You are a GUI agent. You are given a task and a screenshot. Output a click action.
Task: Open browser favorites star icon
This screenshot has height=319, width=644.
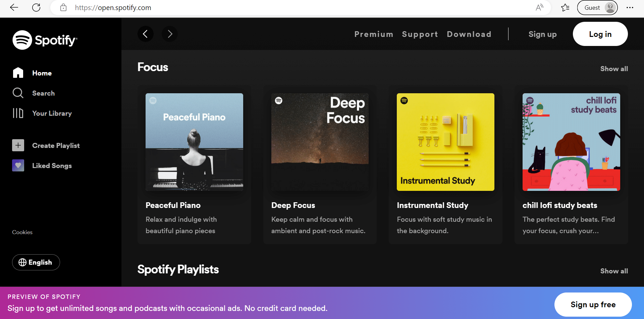pos(565,7)
